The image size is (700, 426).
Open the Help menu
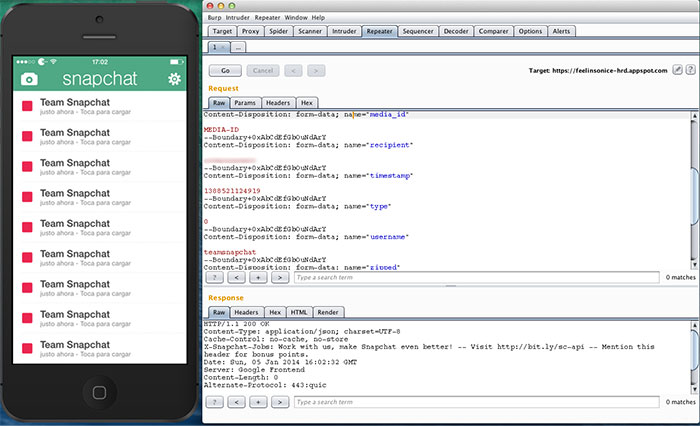tap(318, 17)
